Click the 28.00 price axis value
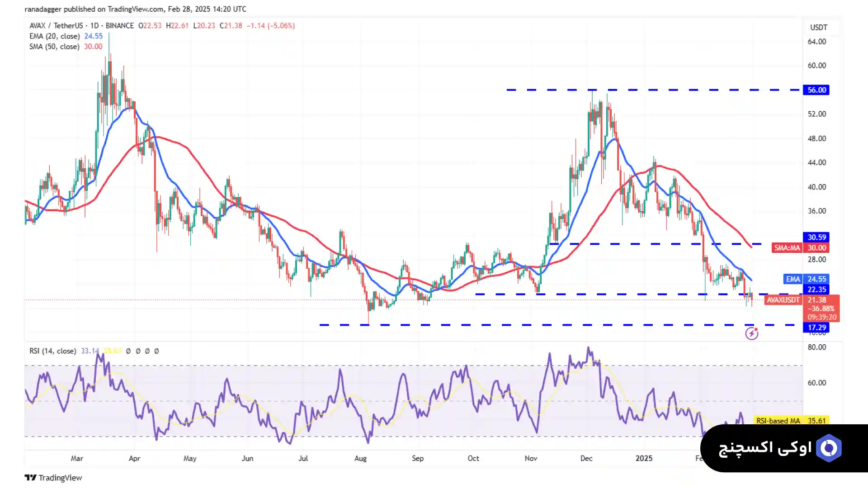 (x=817, y=260)
